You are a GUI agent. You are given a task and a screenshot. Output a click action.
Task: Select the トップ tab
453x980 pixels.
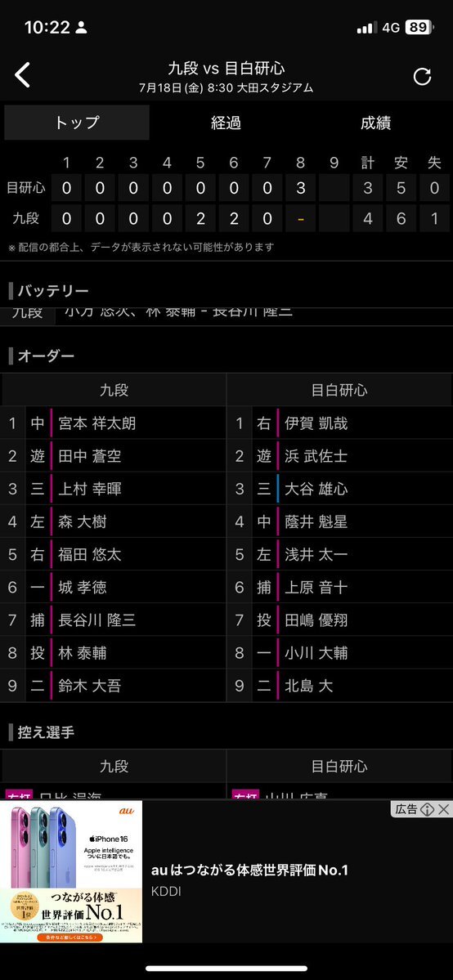[77, 123]
